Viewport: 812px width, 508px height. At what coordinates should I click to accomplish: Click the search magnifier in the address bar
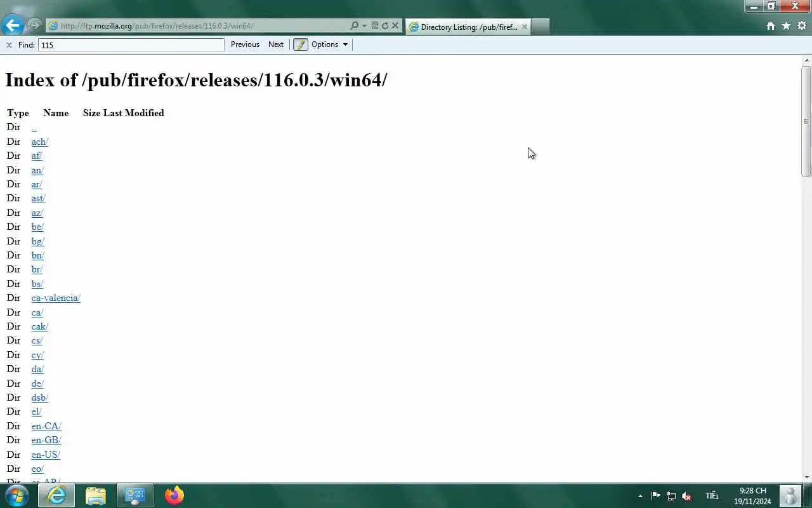point(354,26)
